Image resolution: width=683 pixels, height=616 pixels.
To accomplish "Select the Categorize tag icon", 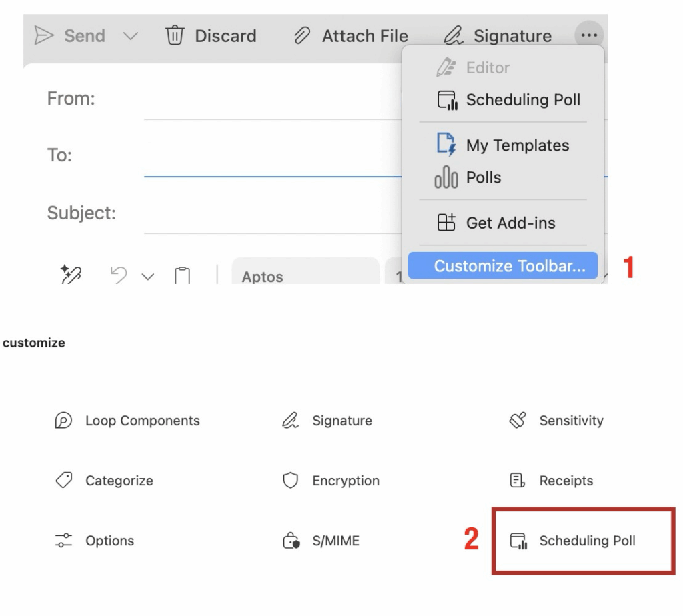I will point(63,481).
